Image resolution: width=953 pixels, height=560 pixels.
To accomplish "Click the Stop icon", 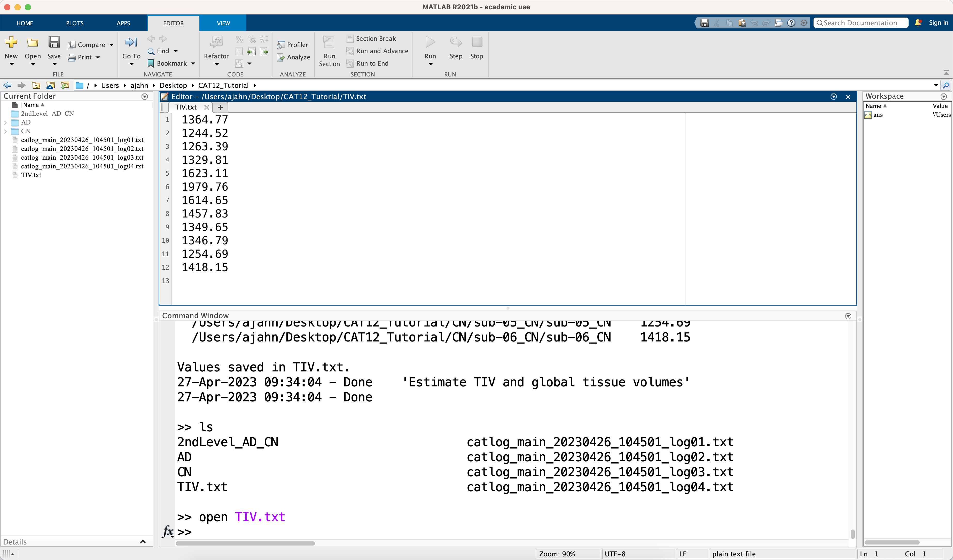I will point(477,42).
